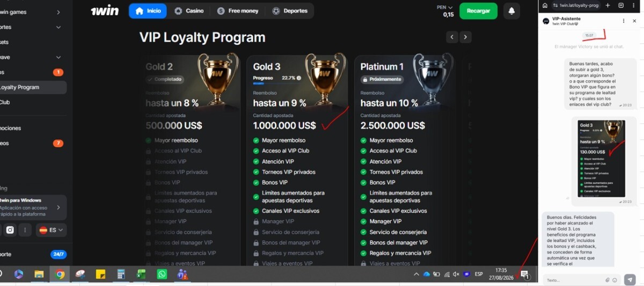Show next VIP levels with right arrow
This screenshot has height=286, width=644.
pyautogui.click(x=465, y=37)
